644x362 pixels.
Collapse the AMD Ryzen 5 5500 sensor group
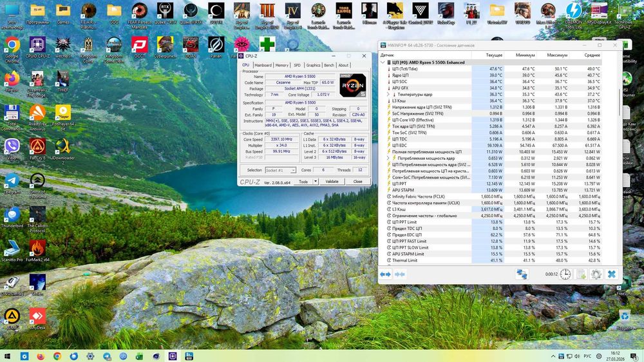click(383, 62)
